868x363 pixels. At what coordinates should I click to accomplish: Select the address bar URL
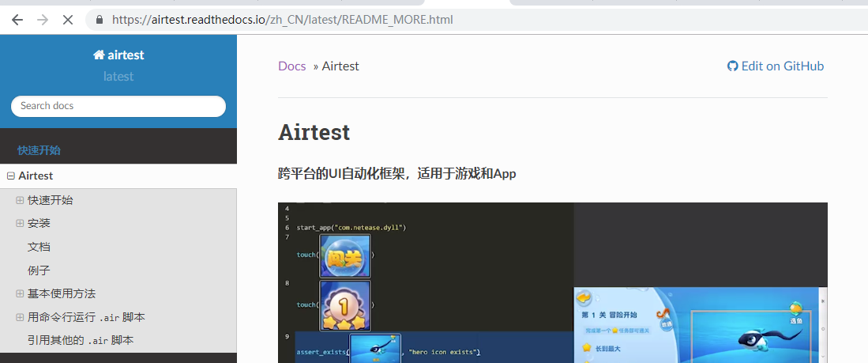point(282,20)
